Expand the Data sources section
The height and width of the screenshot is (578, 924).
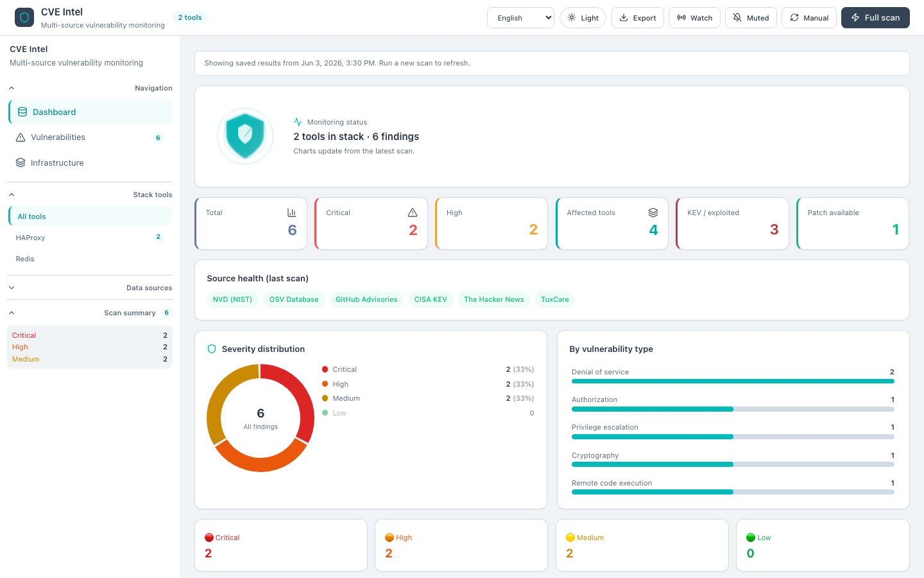click(x=90, y=288)
